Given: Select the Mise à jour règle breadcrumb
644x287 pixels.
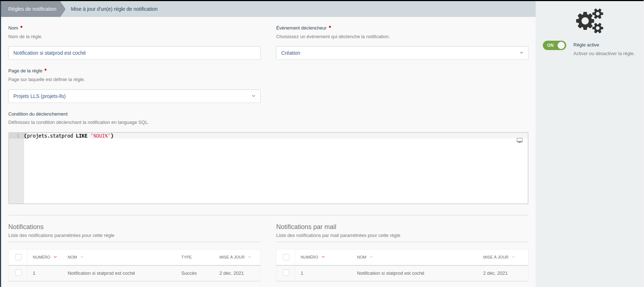Looking at the screenshot, I should point(114,9).
